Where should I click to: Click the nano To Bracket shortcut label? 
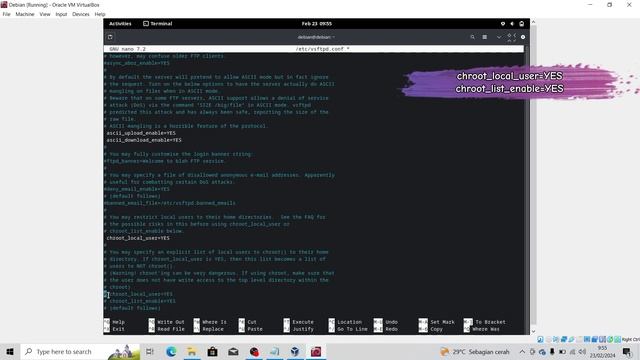coord(490,322)
